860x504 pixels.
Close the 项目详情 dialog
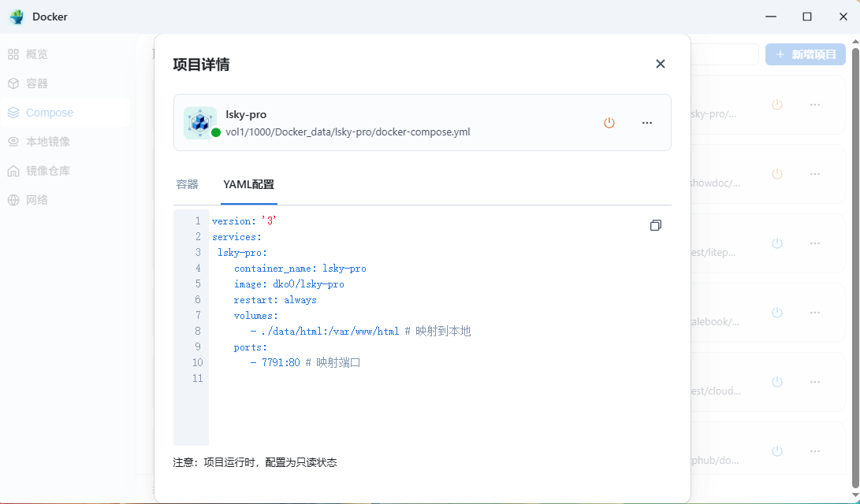click(x=661, y=64)
